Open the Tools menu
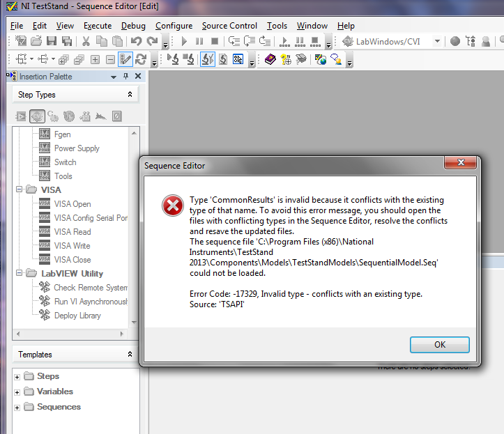 [277, 26]
